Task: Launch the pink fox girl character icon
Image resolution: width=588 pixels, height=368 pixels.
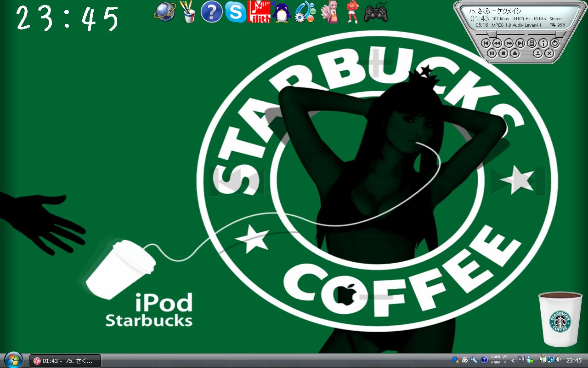Action: tap(329, 12)
